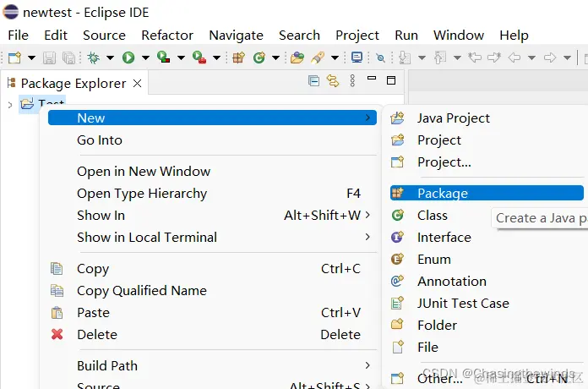Select Java Project in the New submenu
Viewport: 588px width, 389px height.
487,118
